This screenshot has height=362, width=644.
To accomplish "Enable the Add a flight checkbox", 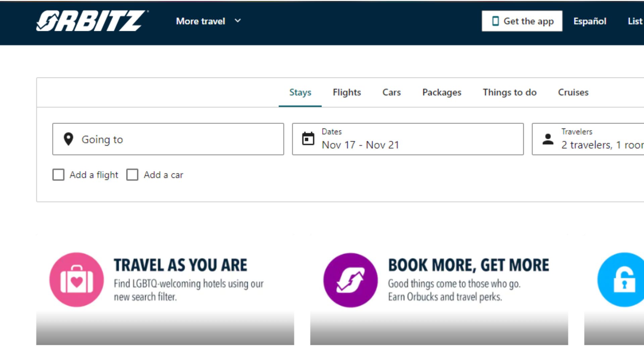I will pos(58,175).
